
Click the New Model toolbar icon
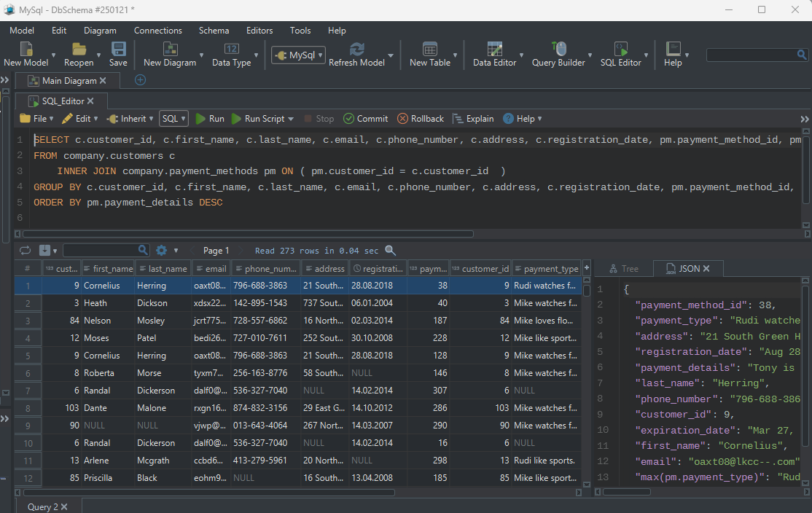pos(26,49)
